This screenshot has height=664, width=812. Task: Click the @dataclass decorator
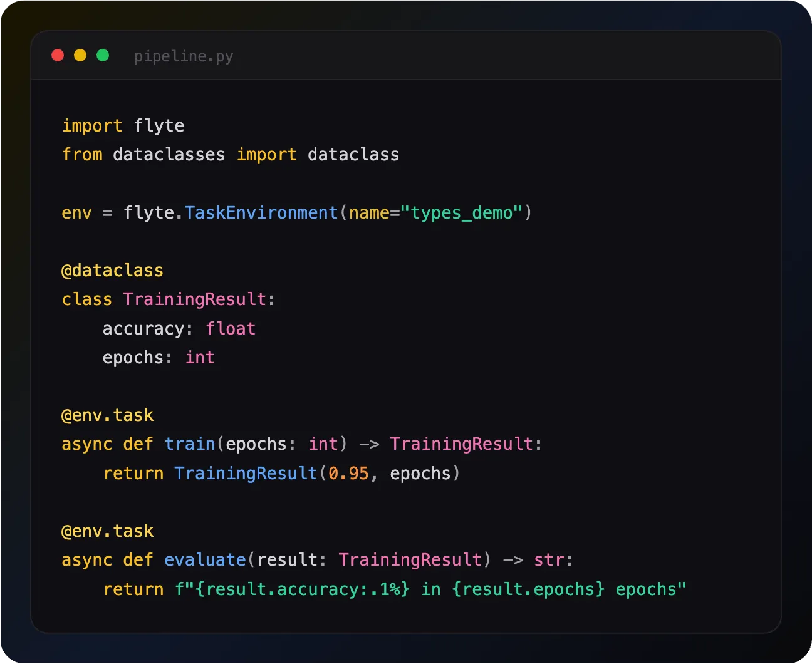pos(113,271)
